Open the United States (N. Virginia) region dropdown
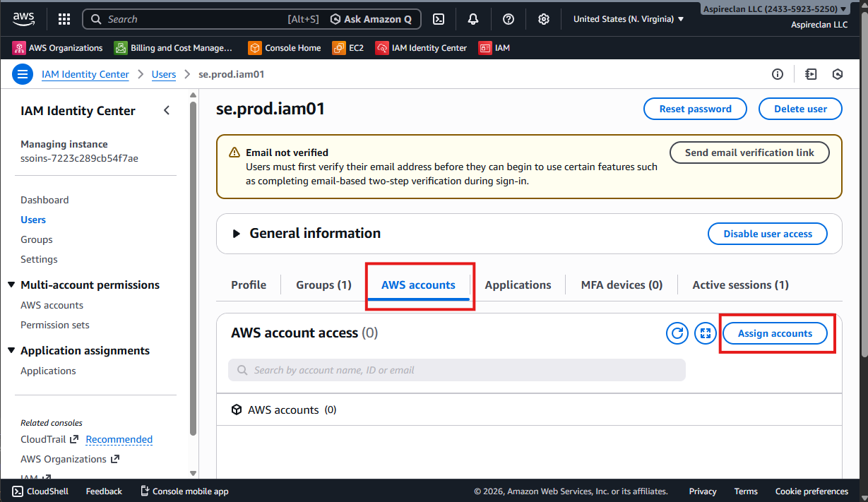The image size is (868, 502). pyautogui.click(x=629, y=19)
